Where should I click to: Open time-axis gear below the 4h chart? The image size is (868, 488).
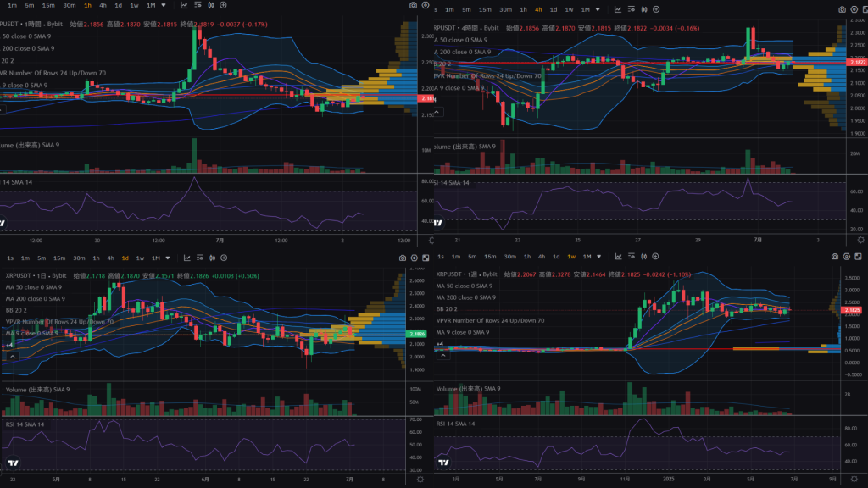(x=861, y=240)
